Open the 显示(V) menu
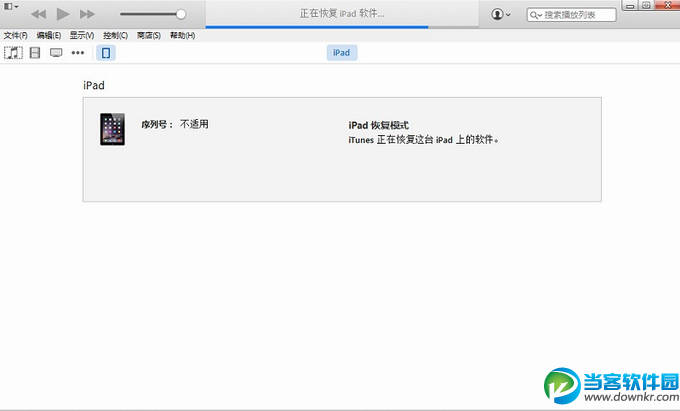The image size is (680, 411). [82, 36]
